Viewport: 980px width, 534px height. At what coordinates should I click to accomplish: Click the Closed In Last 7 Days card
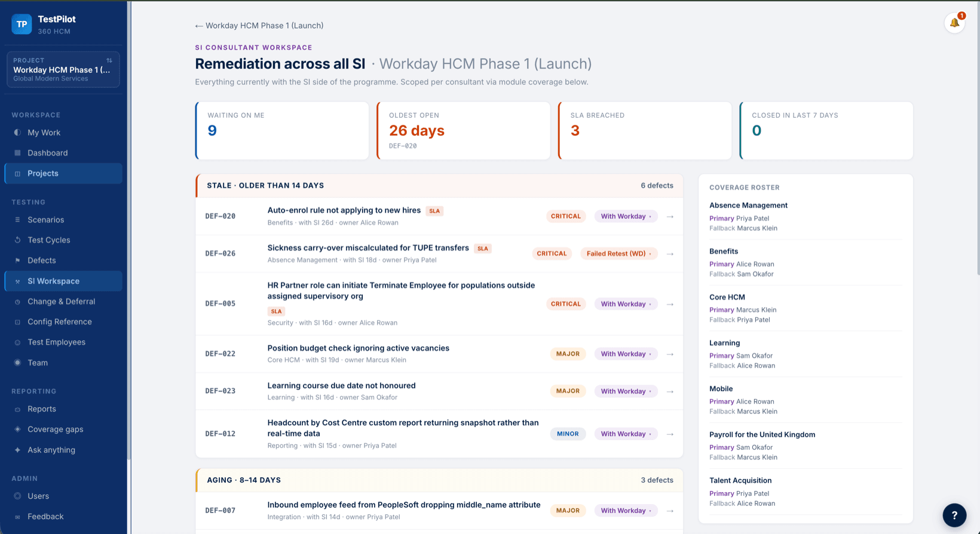click(x=826, y=130)
